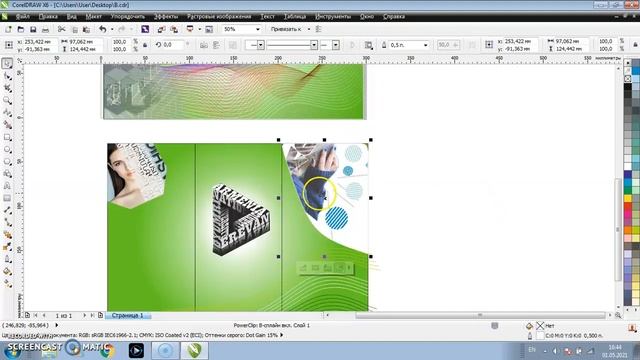The image size is (640, 360).
Task: Select the Freehand drawing tool
Action: (7, 113)
